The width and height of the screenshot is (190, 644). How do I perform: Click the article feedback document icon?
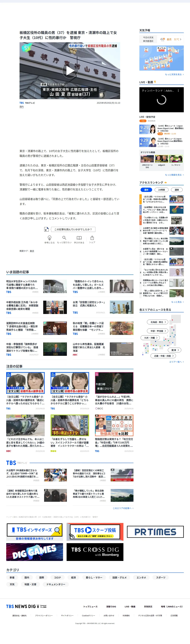click(46, 229)
